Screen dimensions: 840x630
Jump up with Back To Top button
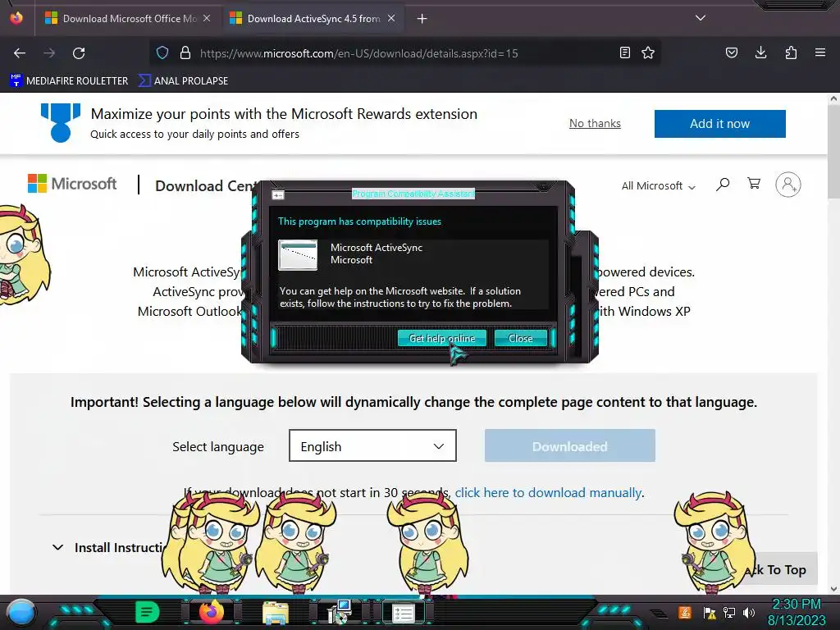point(782,569)
